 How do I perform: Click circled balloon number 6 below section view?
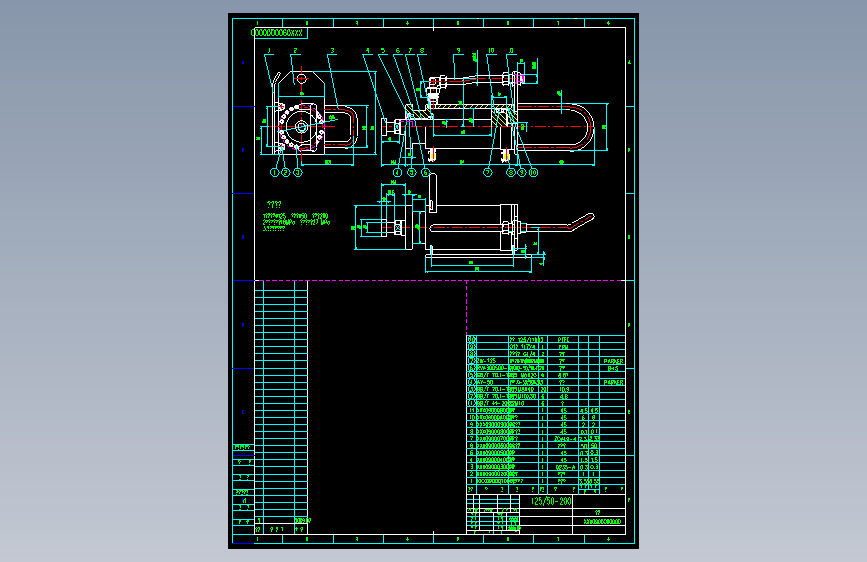(425, 173)
